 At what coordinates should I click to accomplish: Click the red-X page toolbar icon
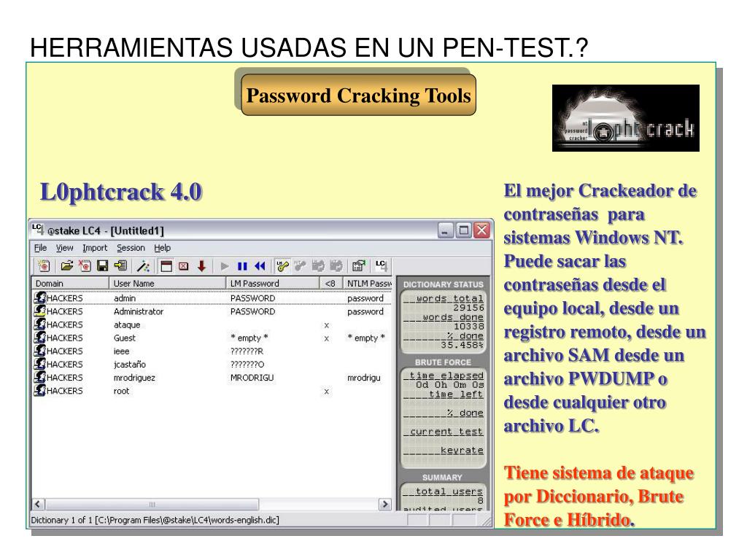[x=85, y=266]
